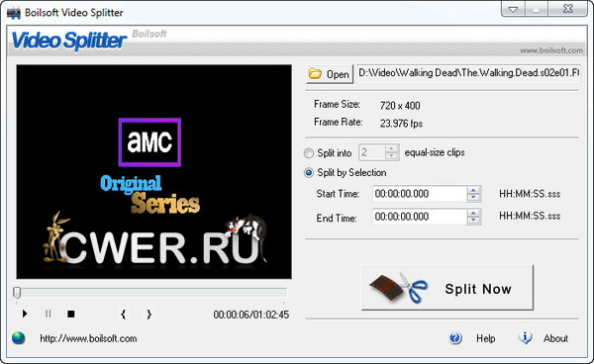Click the www.boilsoft.com header link
Image resolution: width=594 pixels, height=364 pixels.
[x=551, y=50]
